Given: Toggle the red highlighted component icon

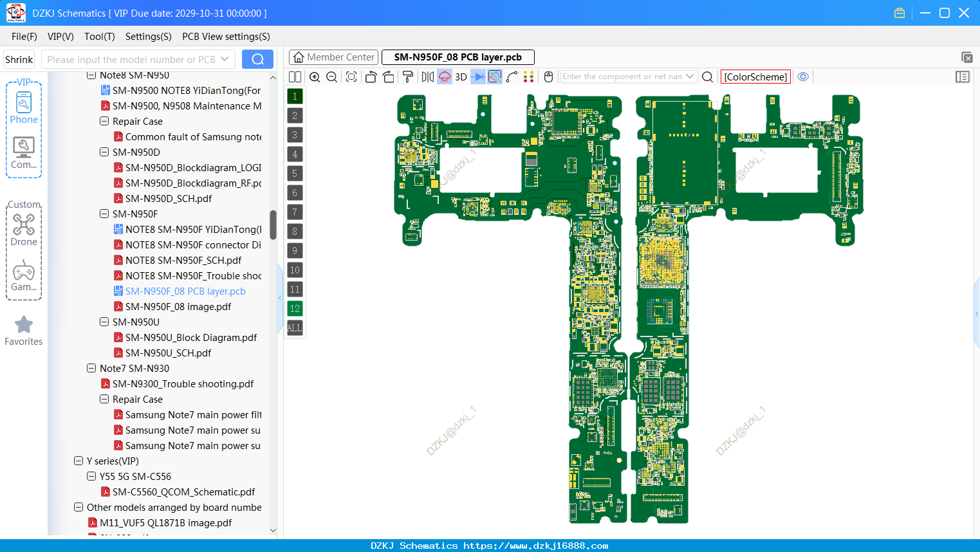Looking at the screenshot, I should click(445, 77).
